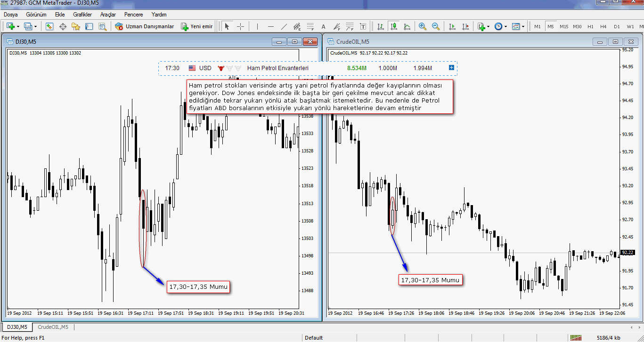Image resolution: width=644 pixels, height=342 pixels.
Task: Switch chart to candlestick display mode
Action: coord(393,26)
